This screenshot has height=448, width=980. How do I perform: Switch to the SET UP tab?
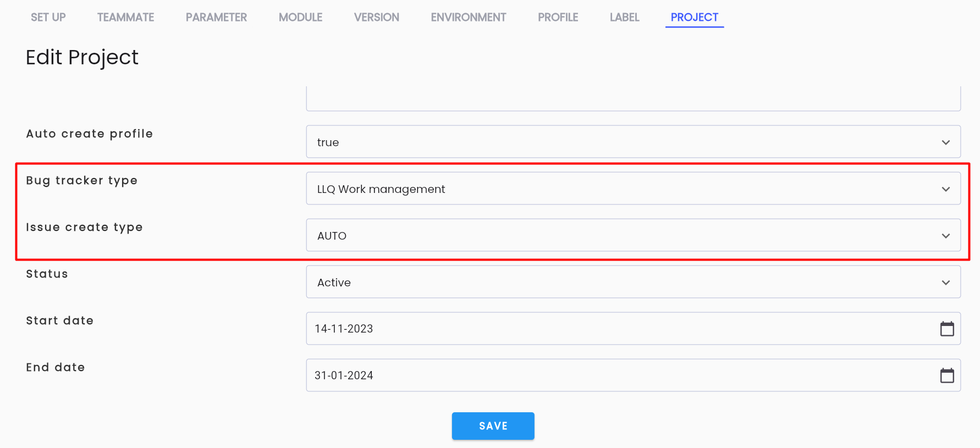48,17
